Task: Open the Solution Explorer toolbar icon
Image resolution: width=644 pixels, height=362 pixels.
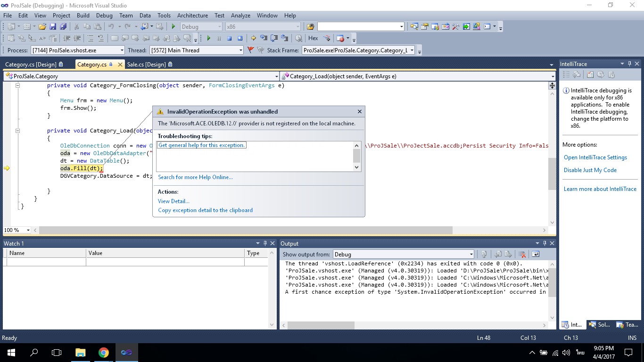Action: (414, 26)
